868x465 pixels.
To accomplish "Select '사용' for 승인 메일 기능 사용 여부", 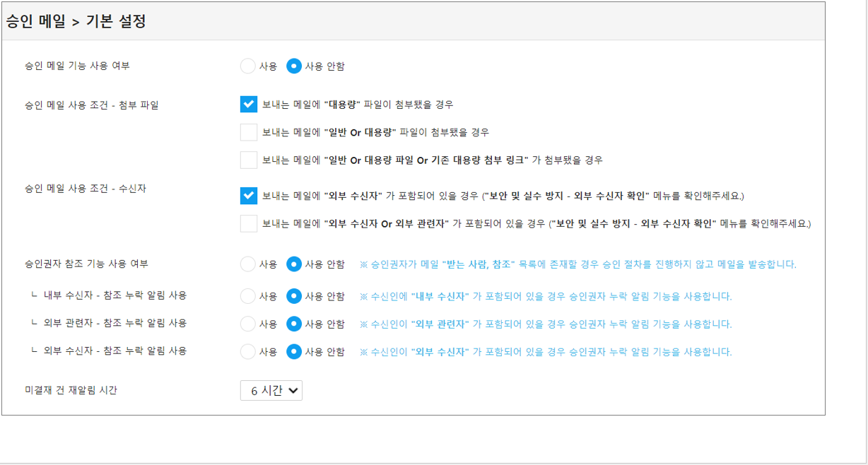I will pos(248,66).
